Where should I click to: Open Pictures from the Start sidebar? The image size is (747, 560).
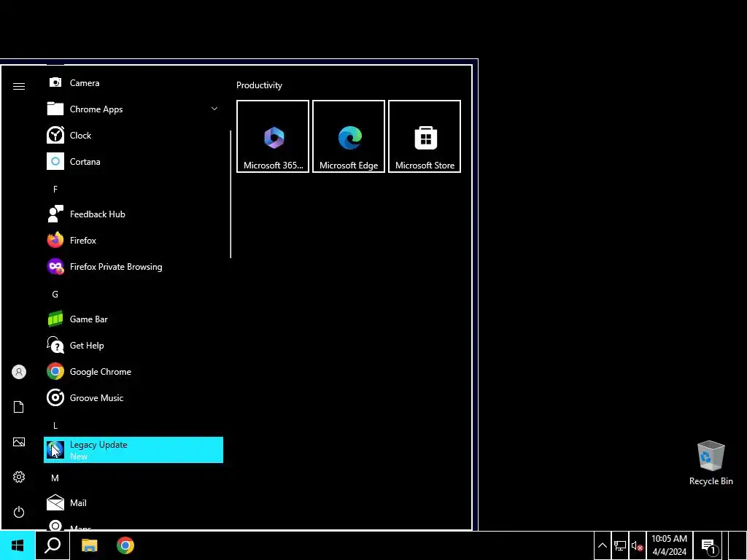[x=18, y=442]
